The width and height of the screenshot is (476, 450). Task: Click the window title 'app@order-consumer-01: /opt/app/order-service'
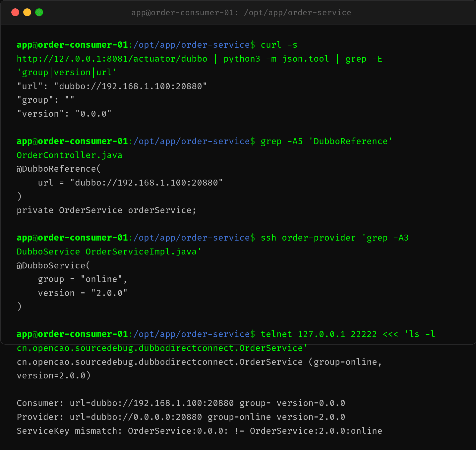coord(241,13)
